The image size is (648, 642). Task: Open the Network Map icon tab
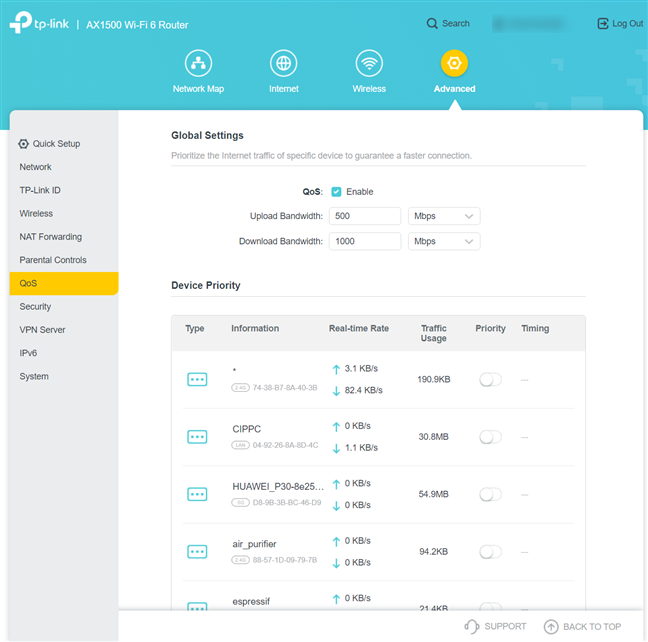tap(198, 63)
